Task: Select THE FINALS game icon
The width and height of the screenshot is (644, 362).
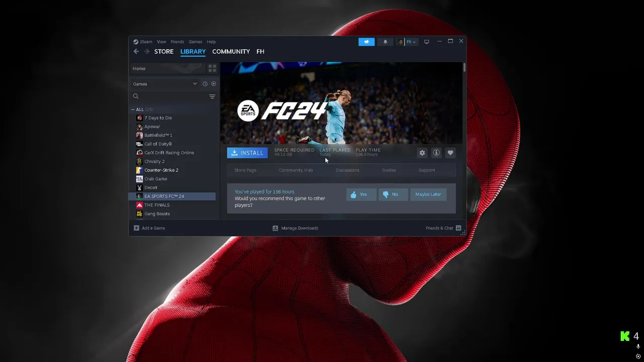Action: [x=139, y=205]
